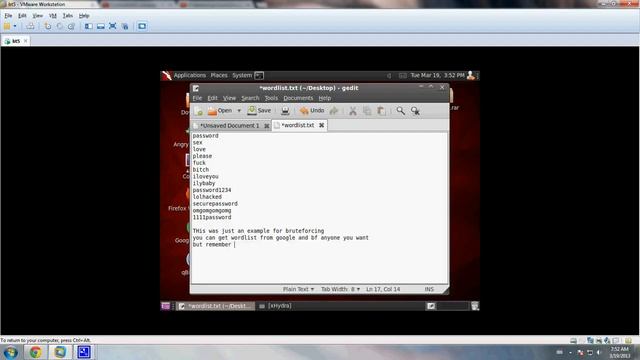The height and width of the screenshot is (360, 640).
Task: Close the Unsaved Document 1 tab
Action: (x=267, y=126)
